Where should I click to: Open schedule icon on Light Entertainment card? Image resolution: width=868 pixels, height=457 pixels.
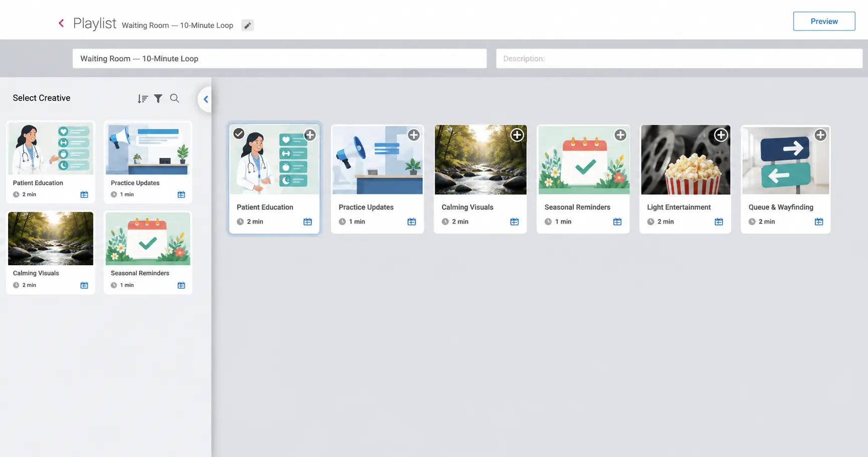[719, 221]
